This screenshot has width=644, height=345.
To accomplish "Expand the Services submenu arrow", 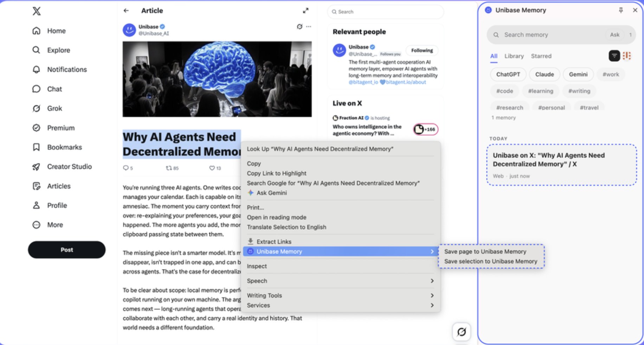I will pyautogui.click(x=432, y=305).
